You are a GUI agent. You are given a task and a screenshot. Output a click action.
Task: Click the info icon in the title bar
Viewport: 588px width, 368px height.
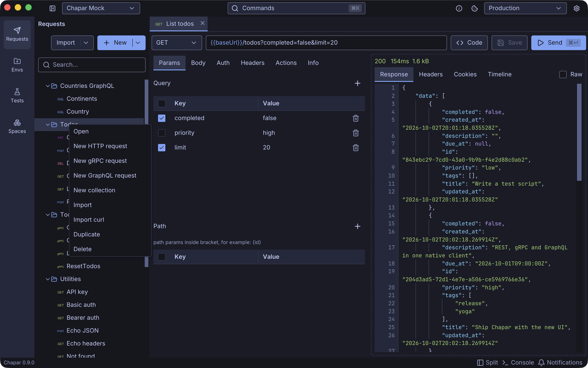[x=459, y=8]
